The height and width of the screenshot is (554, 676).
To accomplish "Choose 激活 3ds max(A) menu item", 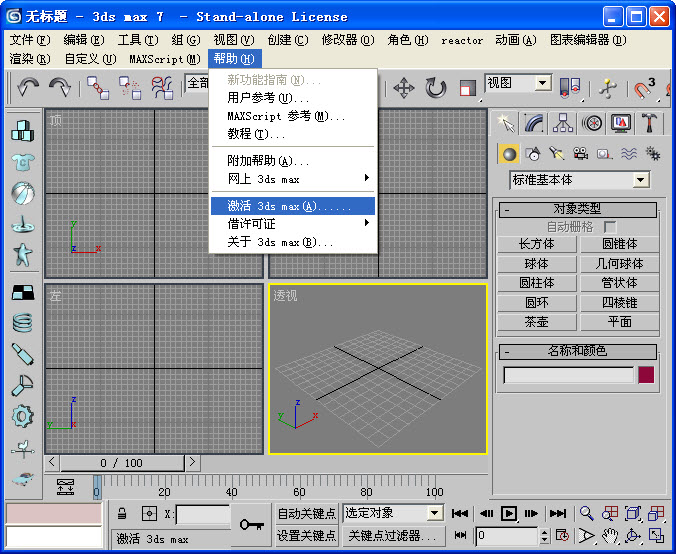I will click(x=292, y=206).
